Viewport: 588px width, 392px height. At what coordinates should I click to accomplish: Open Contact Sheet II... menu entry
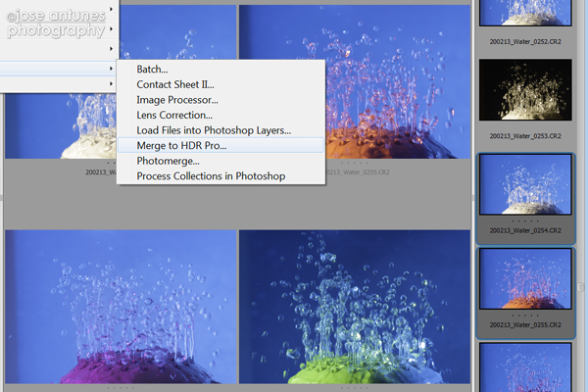click(175, 85)
